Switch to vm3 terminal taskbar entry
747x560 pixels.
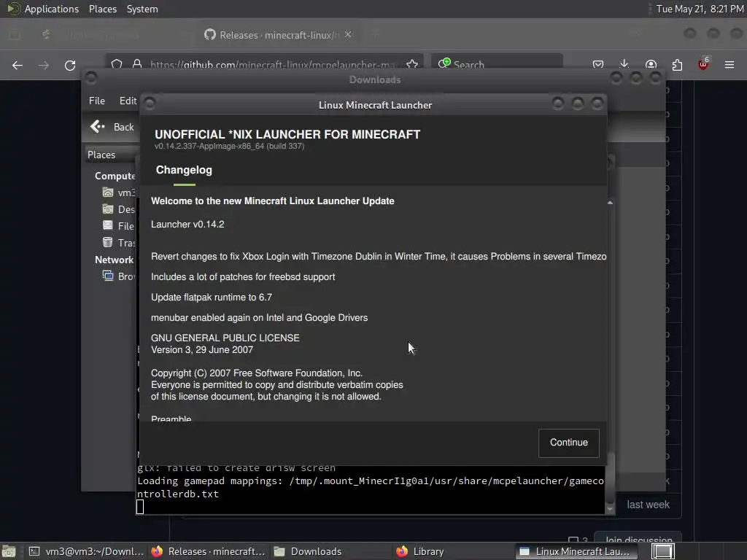(x=86, y=551)
